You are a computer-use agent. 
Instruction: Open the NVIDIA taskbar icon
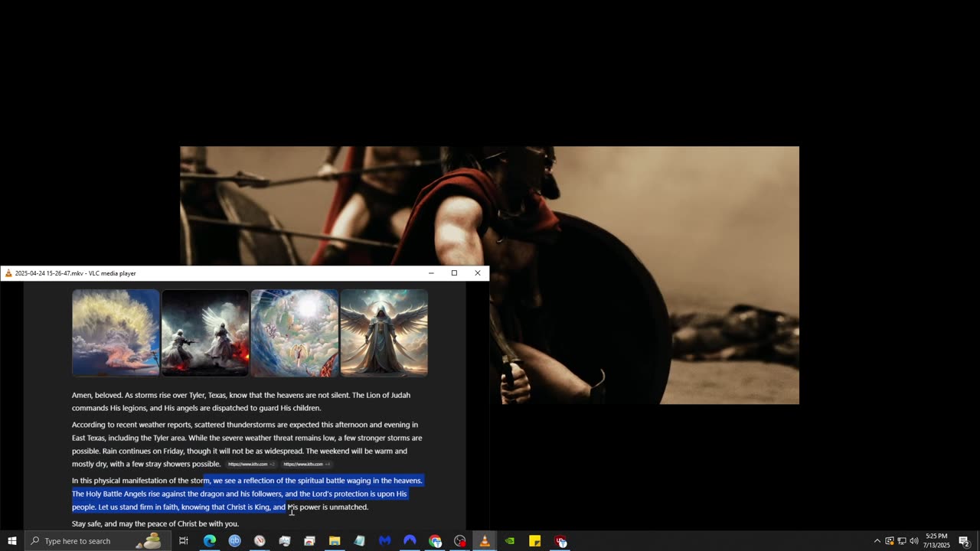pos(510,541)
